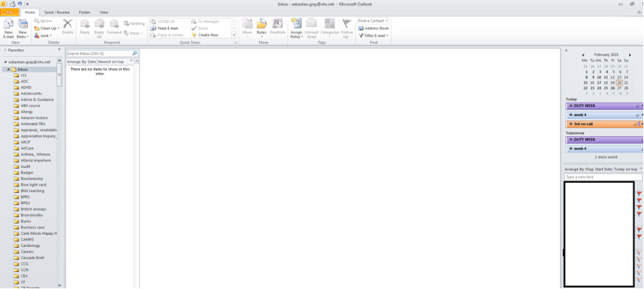
Task: Open the Advice & Guidance folder
Action: click(x=37, y=100)
